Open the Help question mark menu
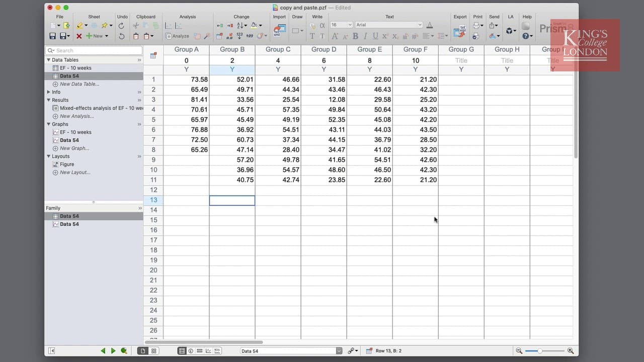This screenshot has height=362, width=644. coord(528,36)
